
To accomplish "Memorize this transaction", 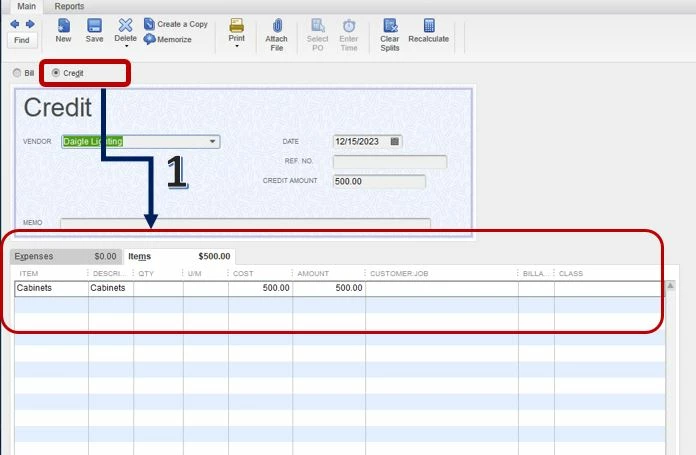I will [149, 39].
